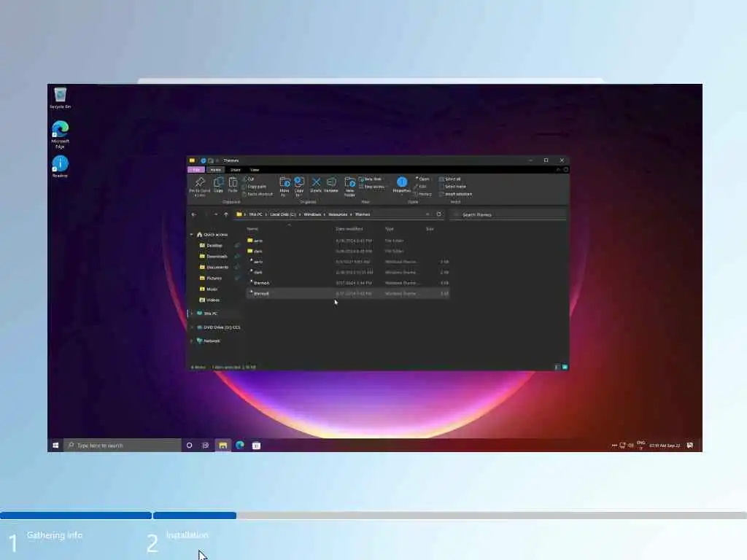Collapse the Quick access tree node
The height and width of the screenshot is (560, 747).
[x=192, y=235]
